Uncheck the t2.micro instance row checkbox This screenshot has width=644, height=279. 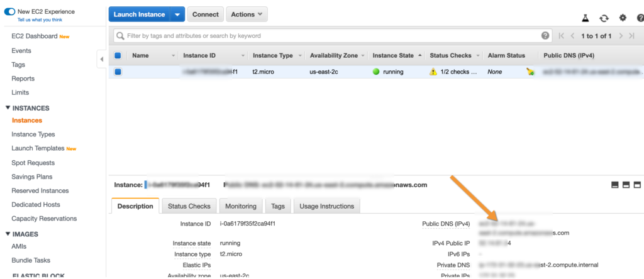coord(118,72)
